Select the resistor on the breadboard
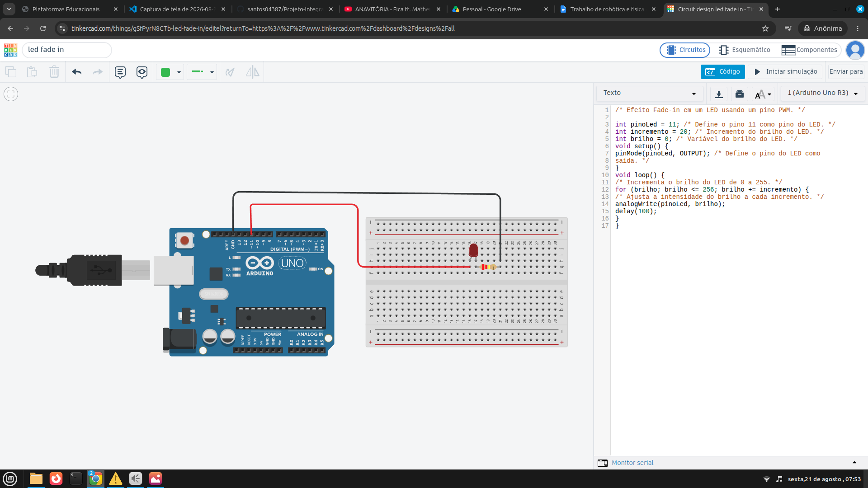Screen dimensions: 868x488 click(x=488, y=267)
